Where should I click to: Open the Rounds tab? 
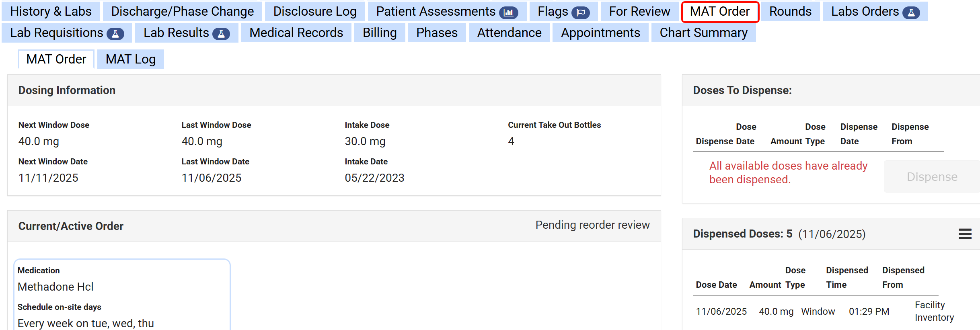coord(790,11)
